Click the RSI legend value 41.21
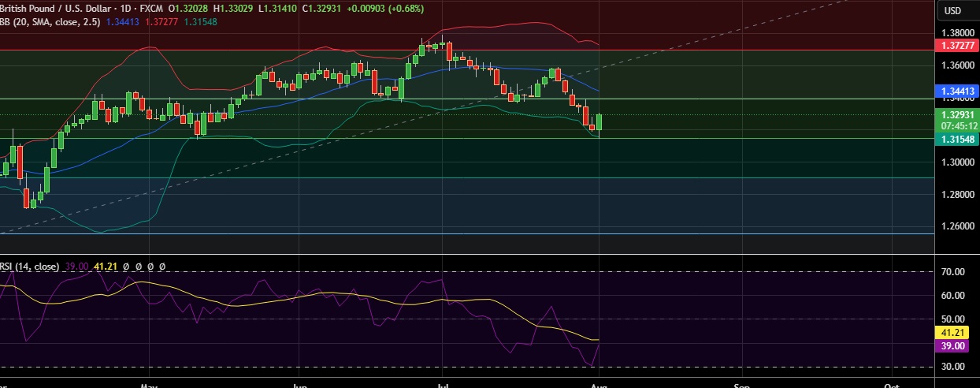Screen dimensions: 980x388 tap(106, 267)
